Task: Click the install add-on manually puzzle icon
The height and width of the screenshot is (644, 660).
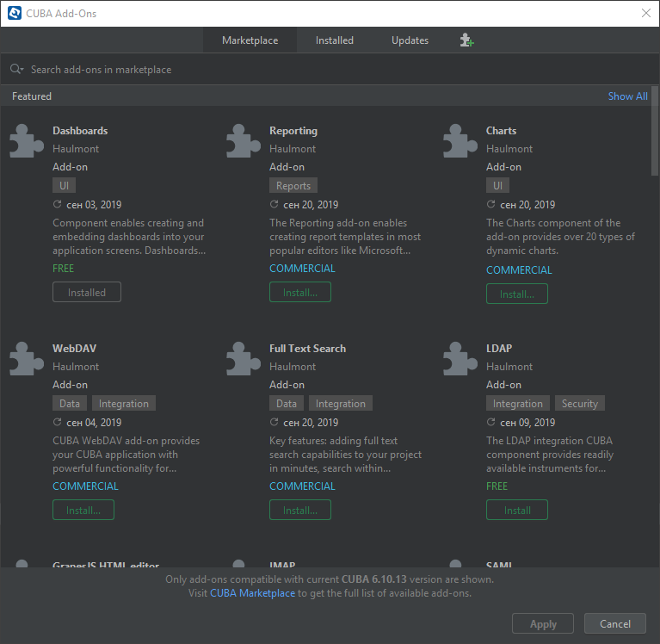Action: pyautogui.click(x=466, y=40)
